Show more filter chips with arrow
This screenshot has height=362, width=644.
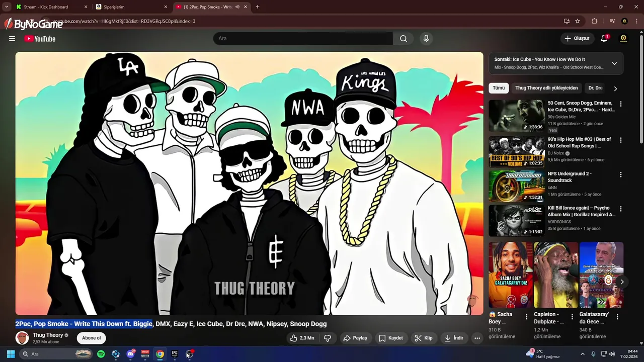click(615, 88)
